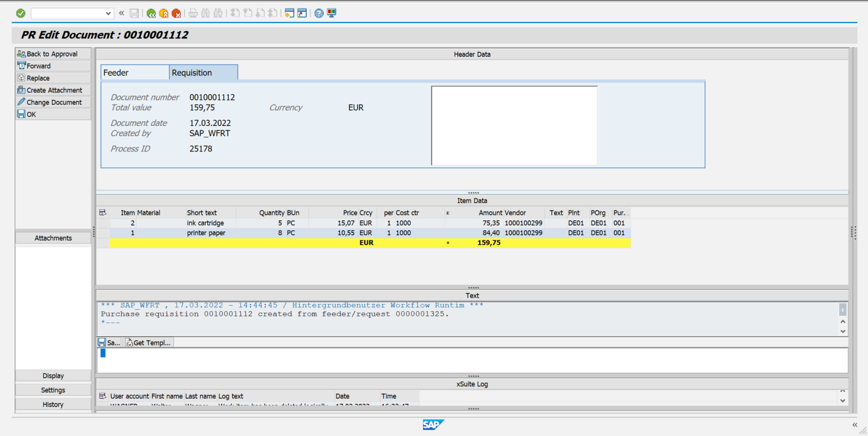868x436 pixels.
Task: Open the Print function via its icon
Action: [193, 12]
